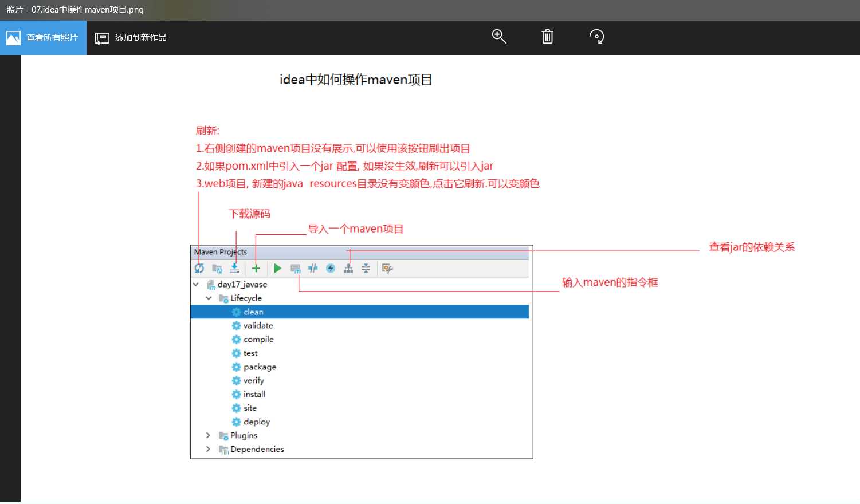Click the zoom magnifier icon in Photos toolbar
The width and height of the screenshot is (860, 504).
click(x=499, y=37)
